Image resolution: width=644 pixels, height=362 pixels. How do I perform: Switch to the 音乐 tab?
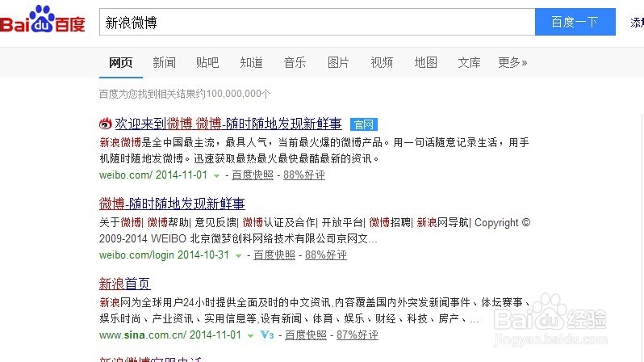click(295, 62)
